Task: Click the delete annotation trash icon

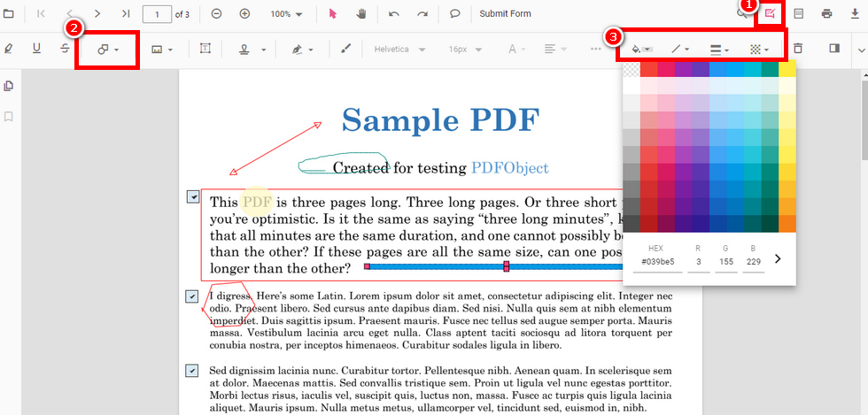Action: 798,49
